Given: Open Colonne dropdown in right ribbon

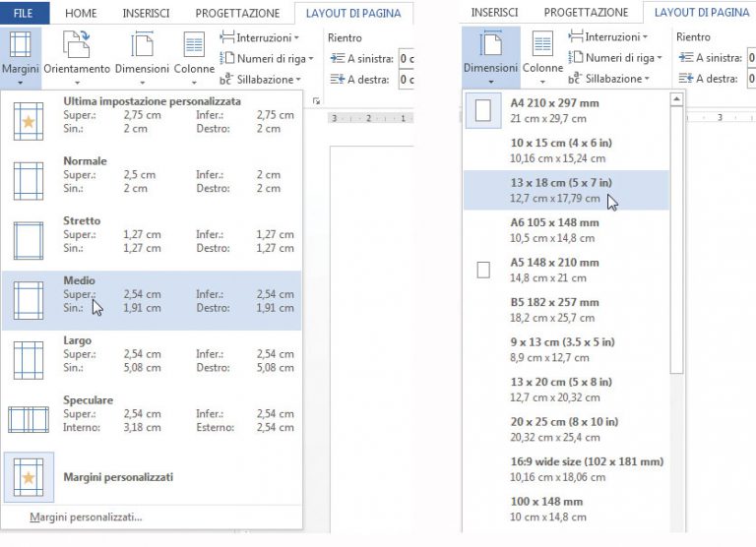Looking at the screenshot, I should [x=542, y=57].
